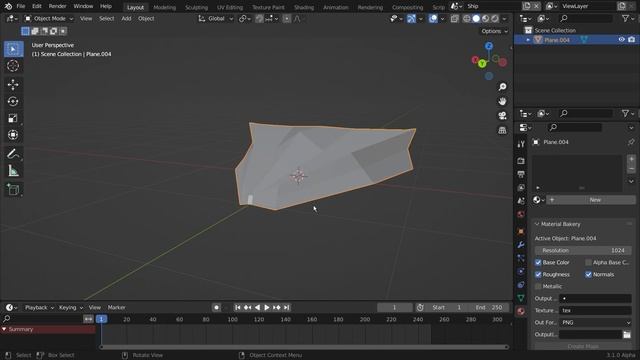This screenshot has width=640, height=360.
Task: Select the Add Cube tool
Action: click(13, 190)
